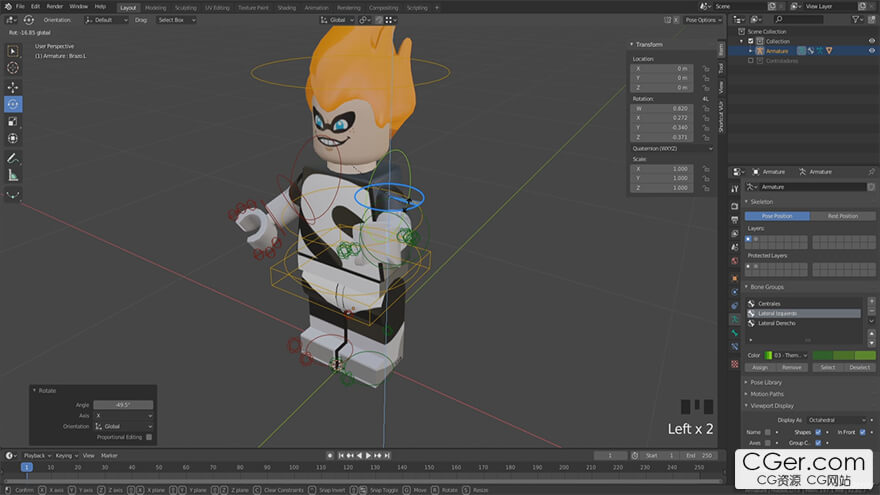Open the Display As Octahedral dropdown

coord(837,420)
